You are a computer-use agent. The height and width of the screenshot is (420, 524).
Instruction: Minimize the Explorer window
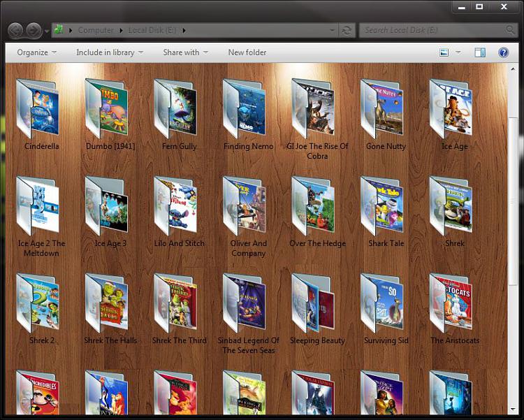click(462, 7)
